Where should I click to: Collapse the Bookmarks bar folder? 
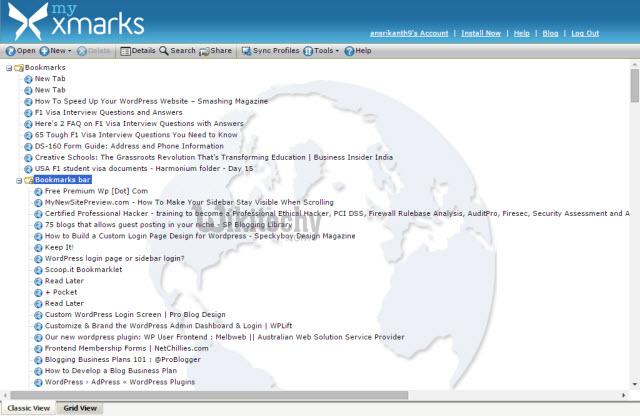click(20, 180)
